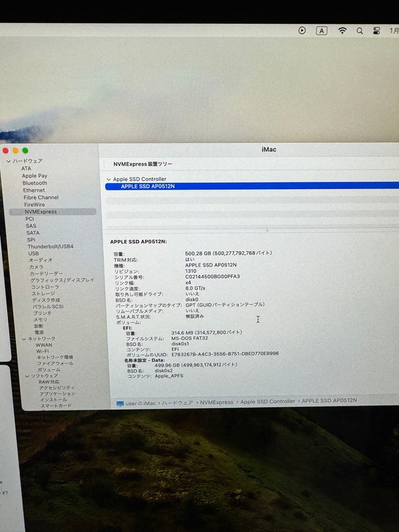
Task: Open Control Center from the menu bar
Action: (376, 31)
